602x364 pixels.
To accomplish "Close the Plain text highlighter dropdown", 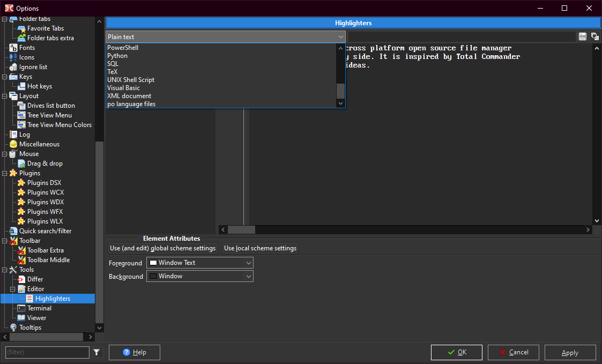I will pos(341,37).
